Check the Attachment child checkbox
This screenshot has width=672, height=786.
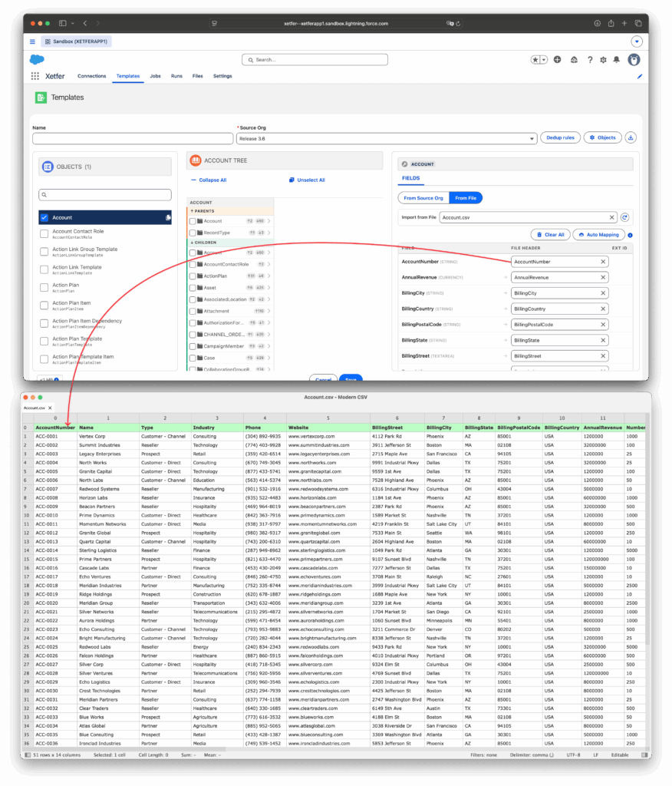click(193, 312)
